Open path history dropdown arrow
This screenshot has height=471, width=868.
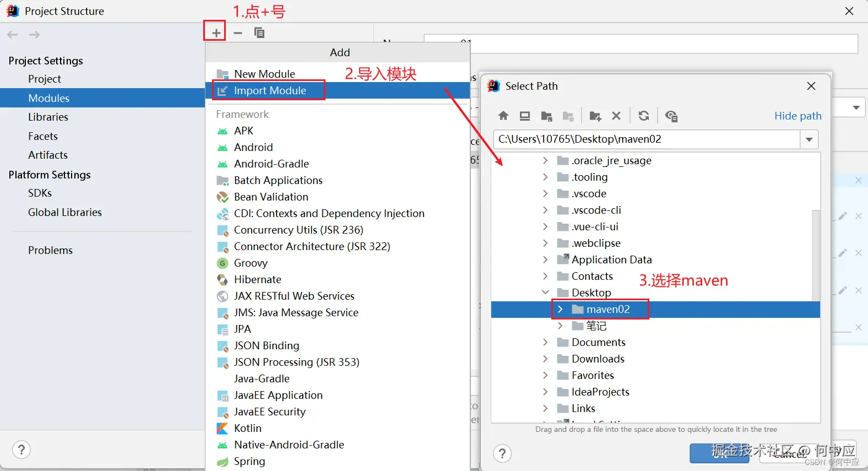point(809,139)
